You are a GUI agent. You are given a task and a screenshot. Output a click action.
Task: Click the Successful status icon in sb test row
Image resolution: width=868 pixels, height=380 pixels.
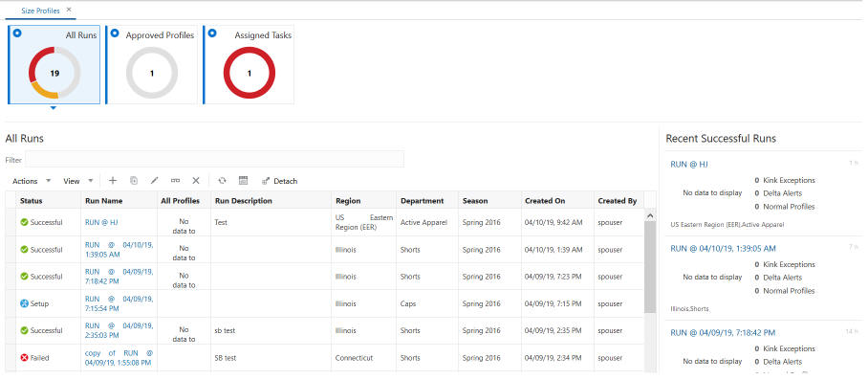(24, 330)
